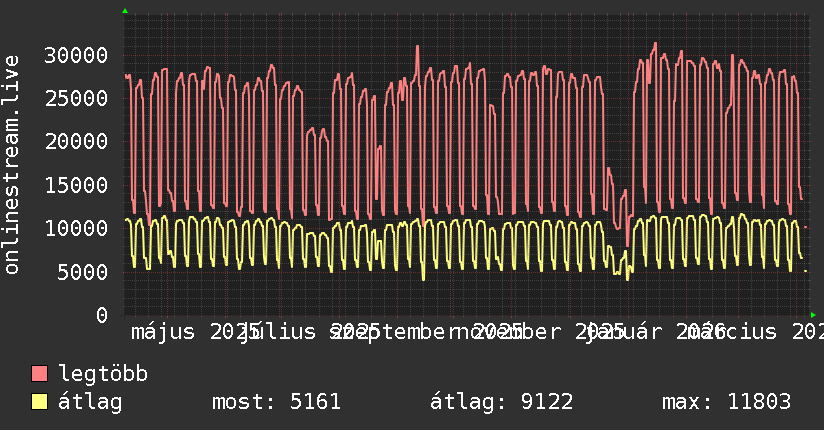Click the green arrow at y-axis top
This screenshot has width=824, height=430.
pyautogui.click(x=125, y=11)
